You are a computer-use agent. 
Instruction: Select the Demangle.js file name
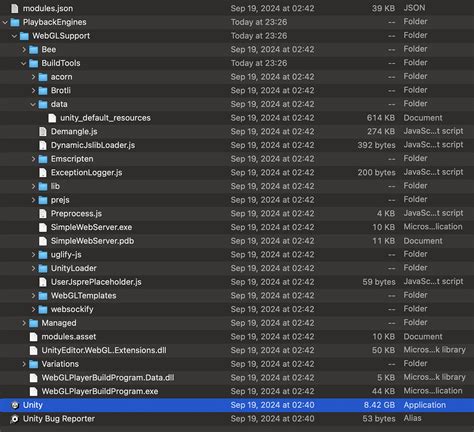click(74, 132)
